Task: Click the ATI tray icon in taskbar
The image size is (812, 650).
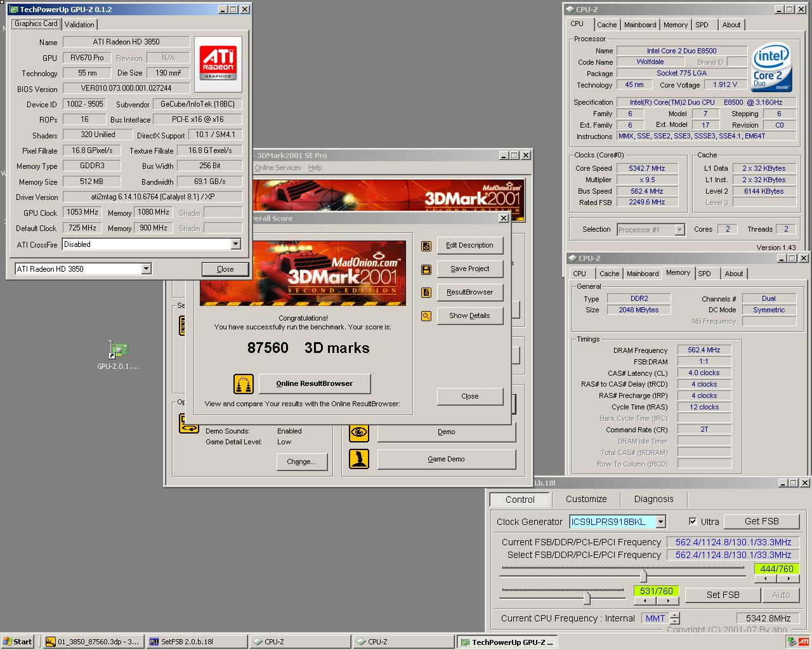Action: click(803, 642)
